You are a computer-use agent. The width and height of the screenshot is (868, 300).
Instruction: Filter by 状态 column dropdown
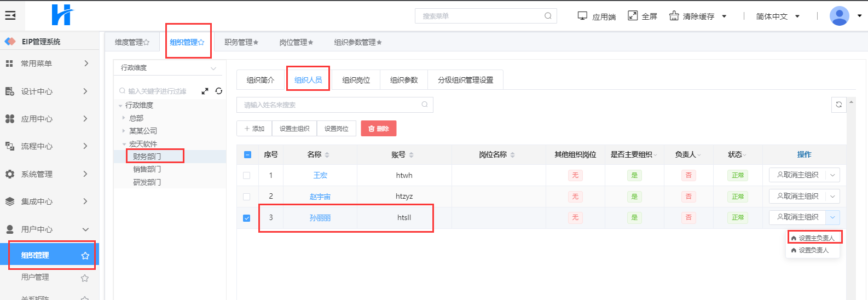tap(744, 155)
